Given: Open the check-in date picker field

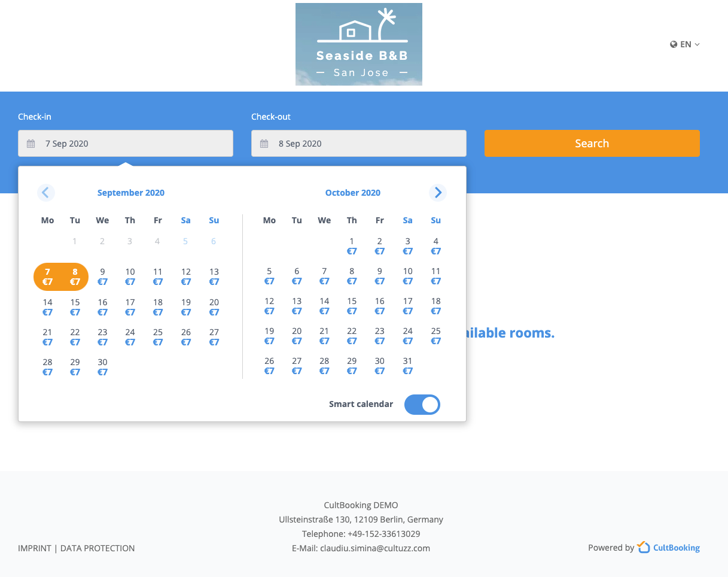Looking at the screenshot, I should (x=126, y=143).
